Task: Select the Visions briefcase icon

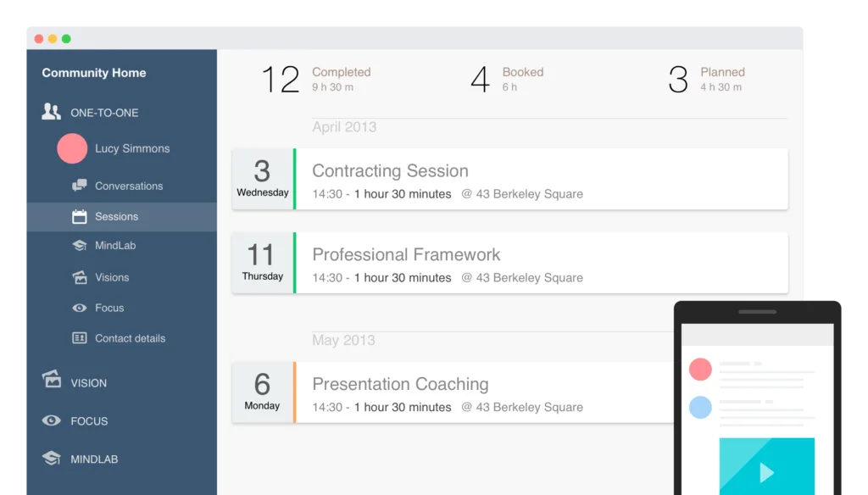Action: click(x=79, y=277)
